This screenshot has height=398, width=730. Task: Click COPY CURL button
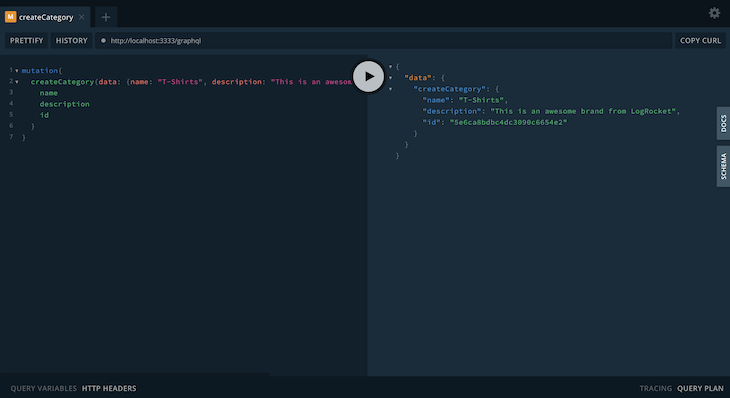point(700,40)
